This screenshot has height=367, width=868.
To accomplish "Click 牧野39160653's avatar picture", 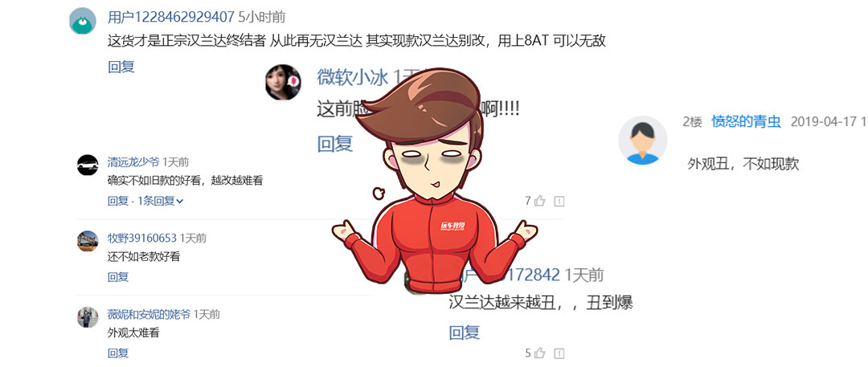I will click(88, 241).
